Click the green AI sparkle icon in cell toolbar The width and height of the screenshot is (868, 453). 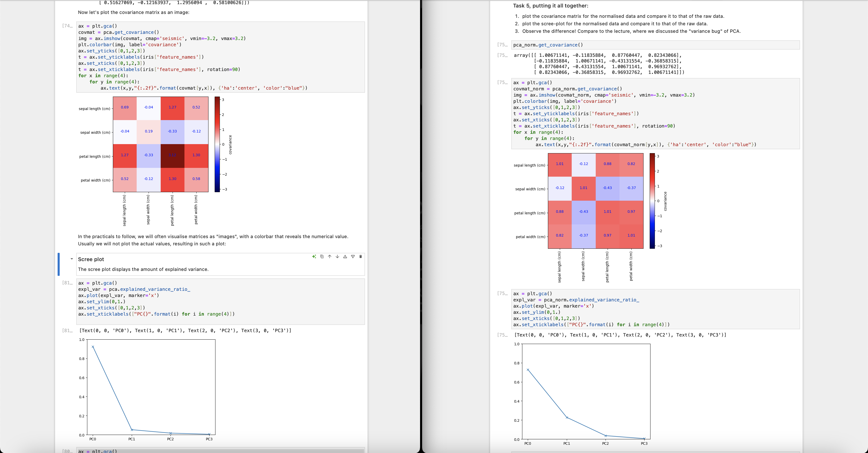click(314, 256)
